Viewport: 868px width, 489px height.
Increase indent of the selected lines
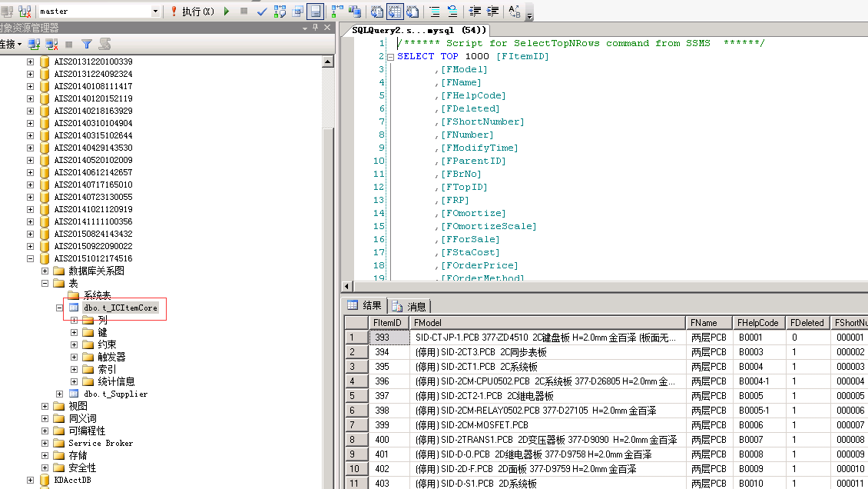tap(492, 11)
